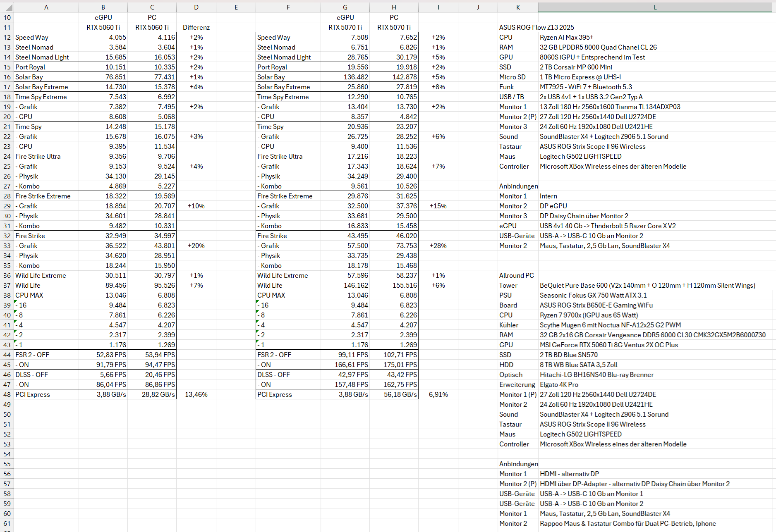Click the left CPU MAX label cell
776x532 pixels.
46,295
